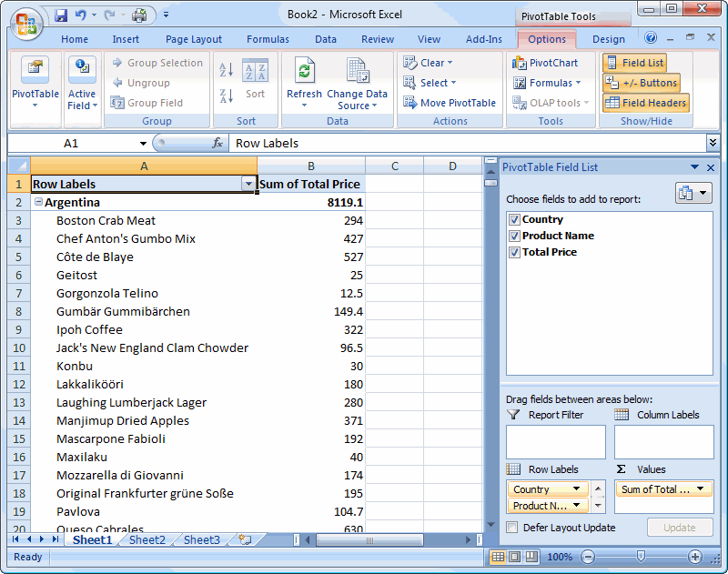Open the Insert ribbon tab

click(126, 39)
